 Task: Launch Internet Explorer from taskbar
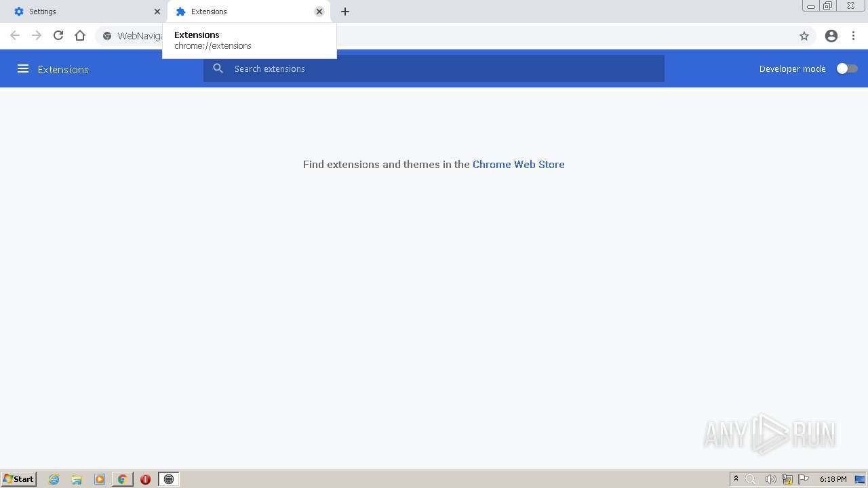[54, 479]
